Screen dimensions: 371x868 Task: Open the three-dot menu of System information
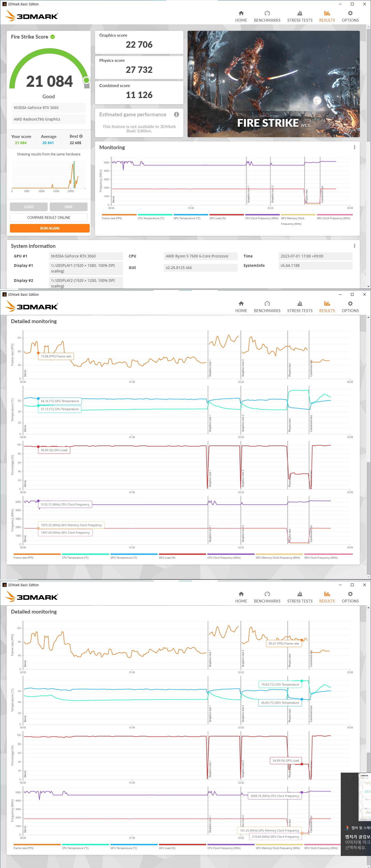354,246
